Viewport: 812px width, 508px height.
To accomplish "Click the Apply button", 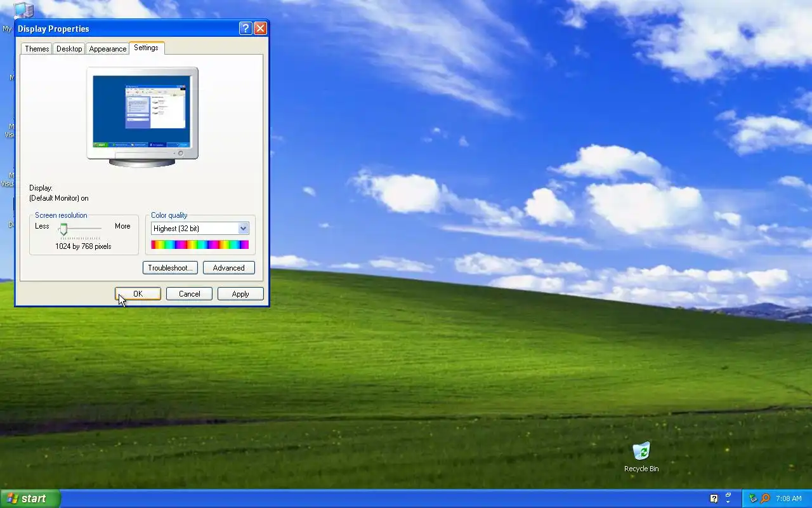I will tap(240, 294).
